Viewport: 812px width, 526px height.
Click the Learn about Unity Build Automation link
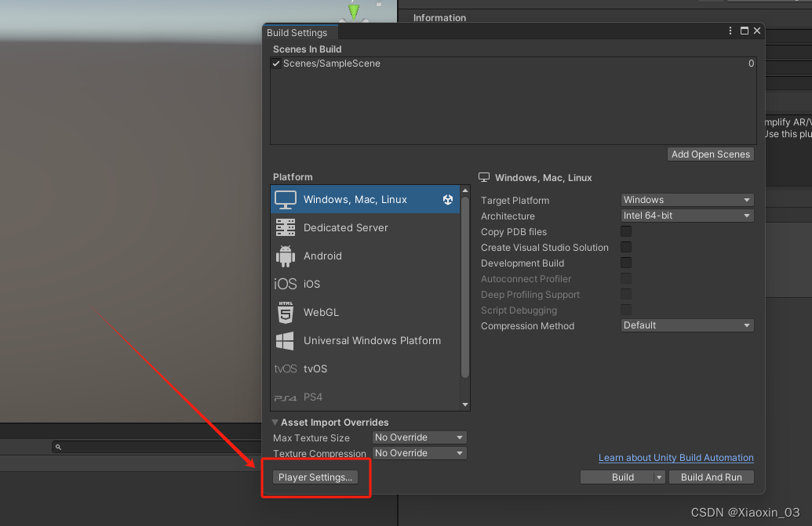tap(675, 458)
